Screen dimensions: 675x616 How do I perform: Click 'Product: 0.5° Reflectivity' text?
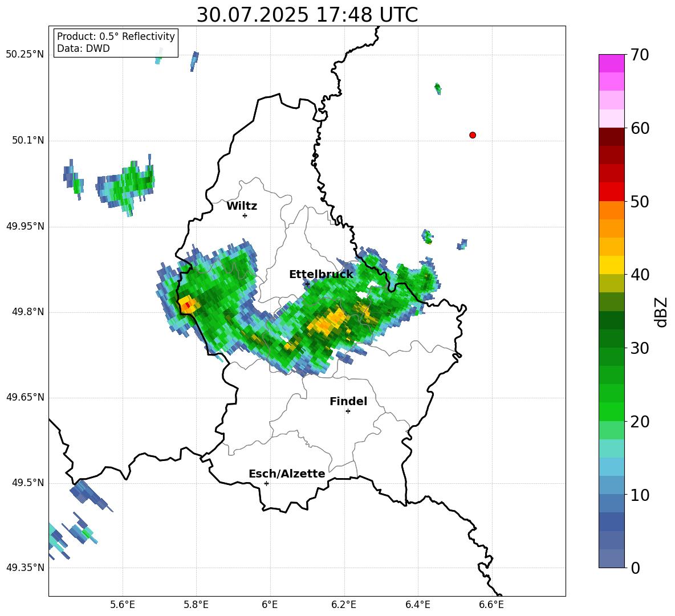click(x=116, y=36)
